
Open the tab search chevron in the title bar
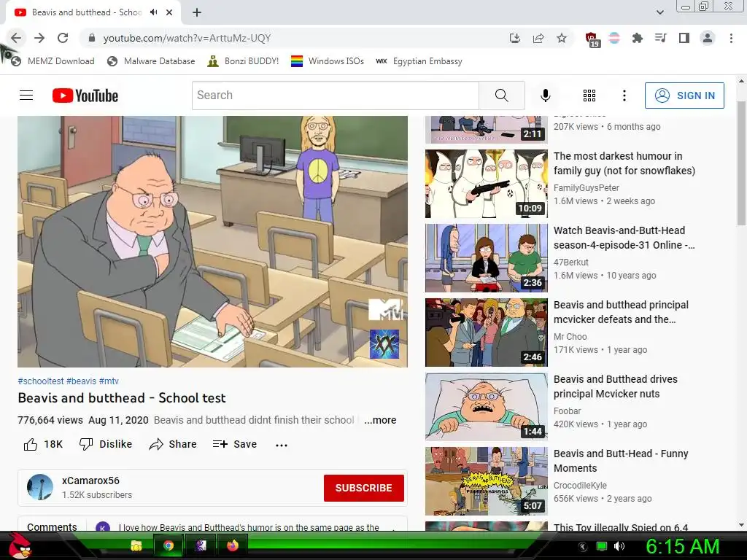[659, 12]
